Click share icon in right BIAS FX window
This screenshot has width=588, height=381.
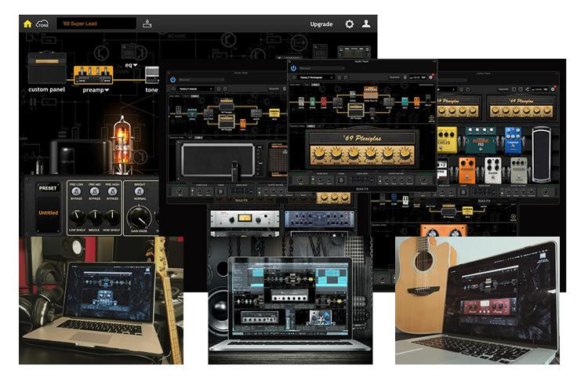tap(527, 89)
